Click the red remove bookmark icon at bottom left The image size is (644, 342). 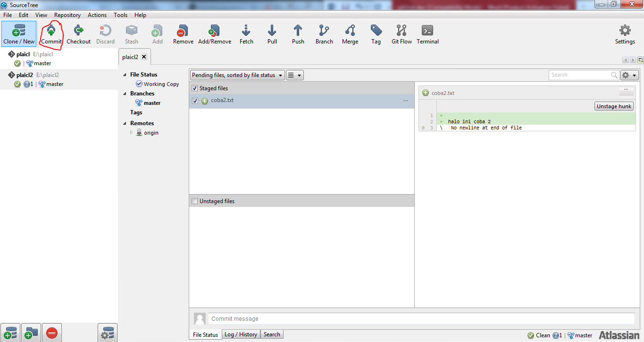pos(52,333)
